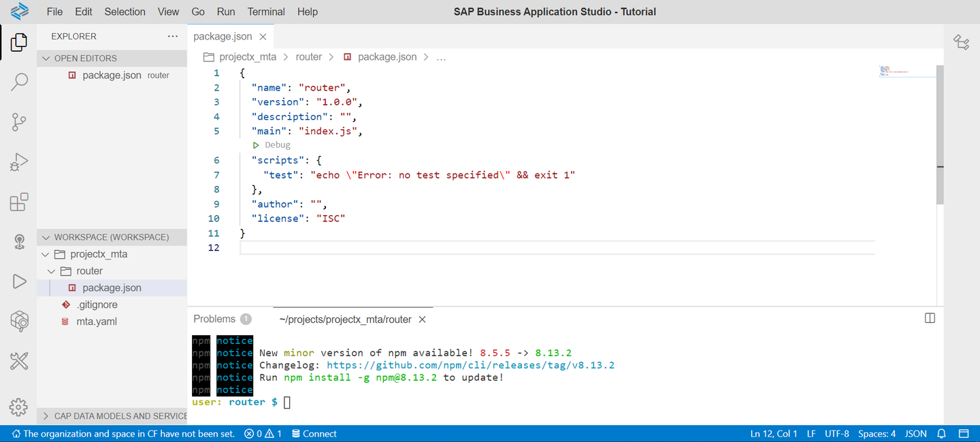Open notifications bell in status bar
The image size is (980, 442).
942,434
